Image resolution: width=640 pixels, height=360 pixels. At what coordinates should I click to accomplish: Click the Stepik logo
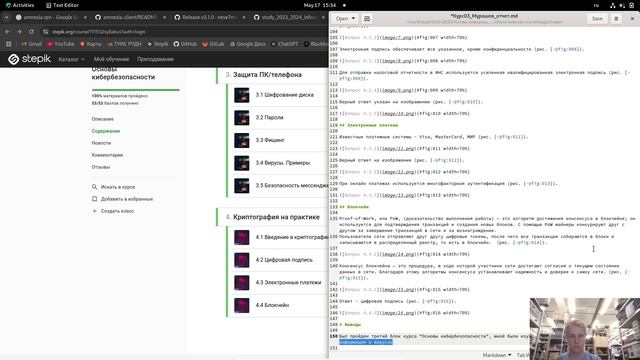click(29, 59)
